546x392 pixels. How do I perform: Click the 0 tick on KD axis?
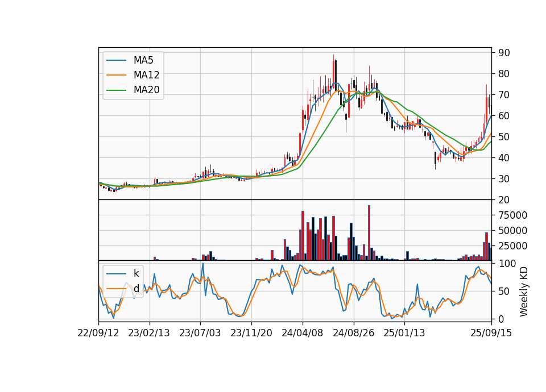pos(502,319)
